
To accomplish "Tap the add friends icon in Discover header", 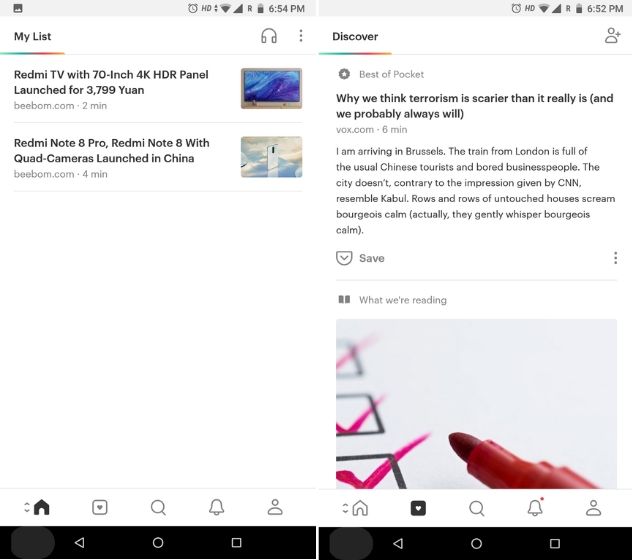I will click(x=612, y=35).
